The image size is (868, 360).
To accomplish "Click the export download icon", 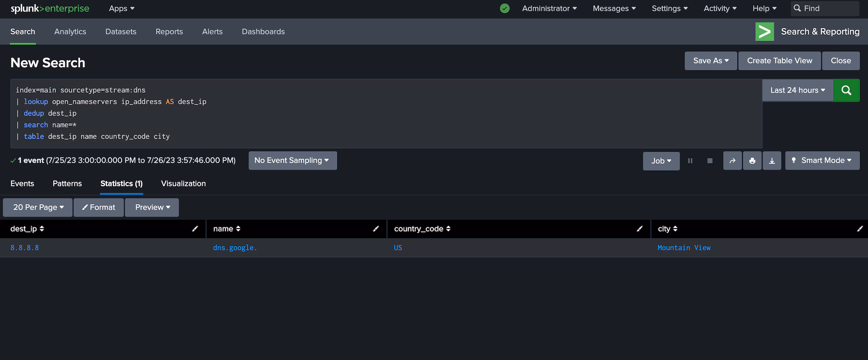I will pos(772,161).
